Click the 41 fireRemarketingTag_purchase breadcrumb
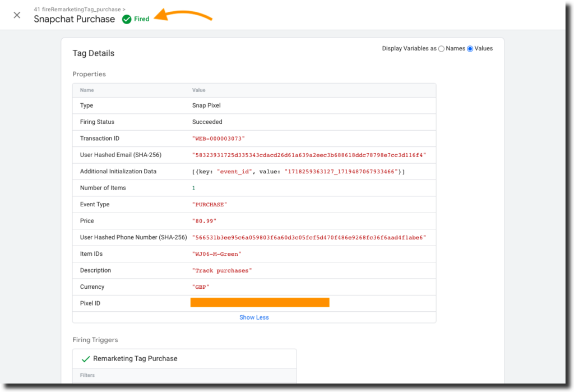 [80, 10]
